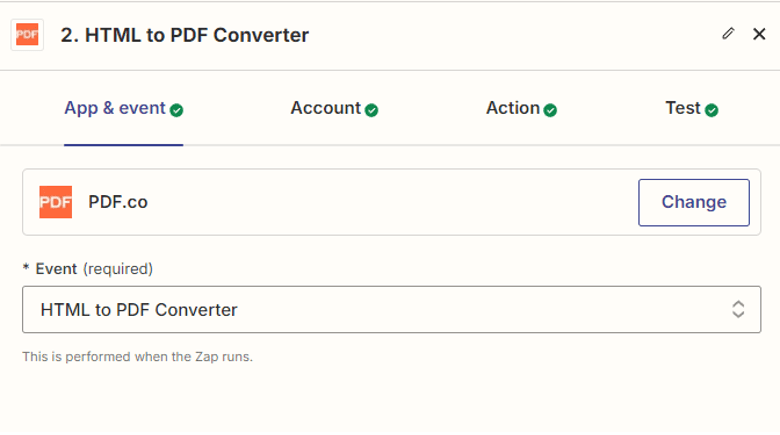This screenshot has height=435, width=780.
Task: Go to the Action tab
Action: pyautogui.click(x=512, y=108)
